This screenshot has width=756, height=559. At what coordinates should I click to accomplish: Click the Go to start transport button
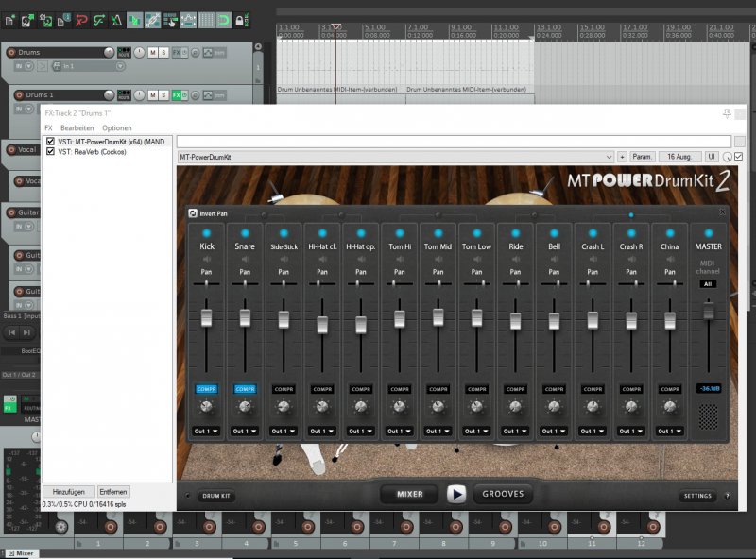(11, 332)
